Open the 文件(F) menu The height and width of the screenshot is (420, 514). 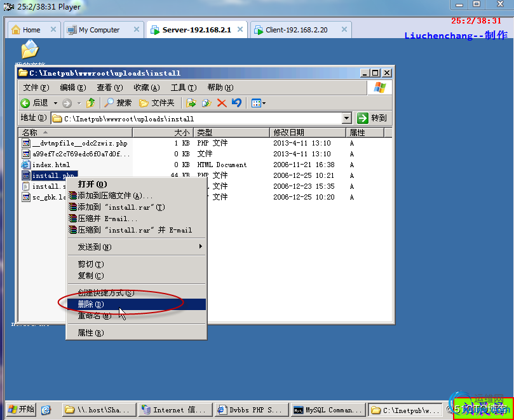tap(36, 88)
